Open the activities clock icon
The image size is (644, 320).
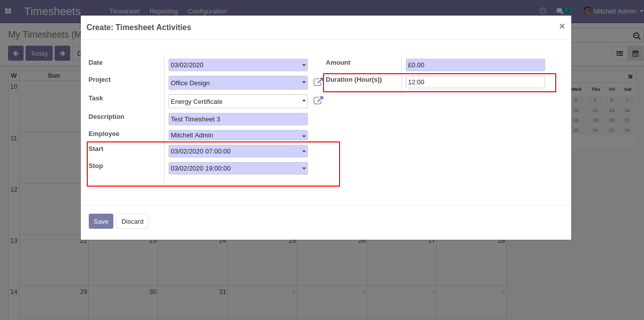(x=543, y=11)
